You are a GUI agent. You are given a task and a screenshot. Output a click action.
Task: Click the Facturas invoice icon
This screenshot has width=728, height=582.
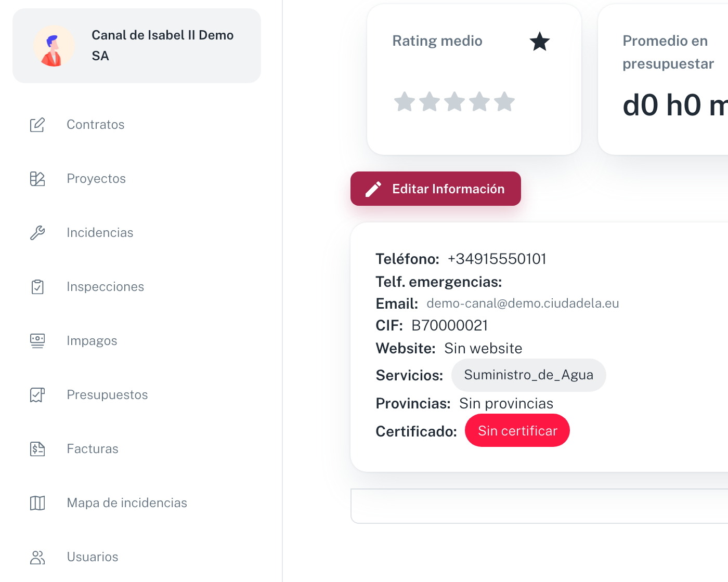[x=37, y=449]
